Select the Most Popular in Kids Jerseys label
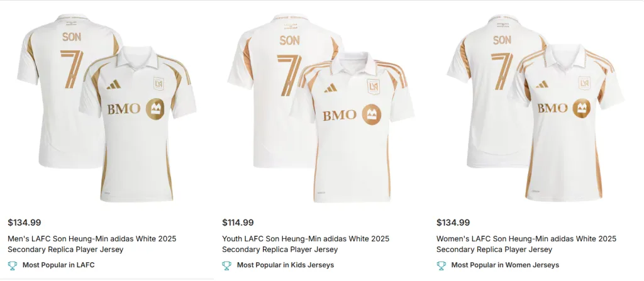 [286, 265]
